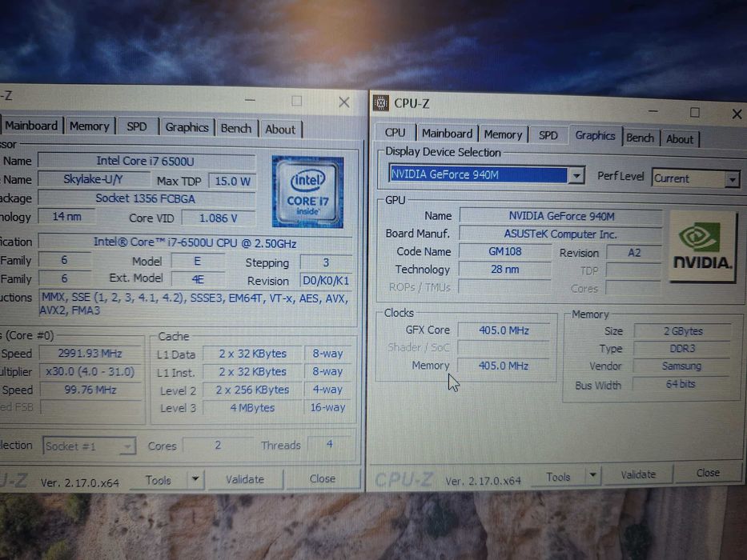Switch to SPD tab in left CPU-Z window

pos(137,126)
